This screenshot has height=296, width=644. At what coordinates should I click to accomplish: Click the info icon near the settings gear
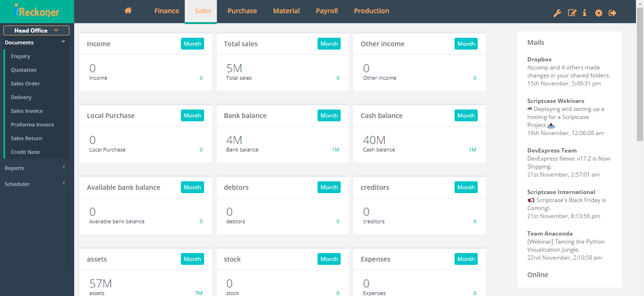click(x=584, y=13)
